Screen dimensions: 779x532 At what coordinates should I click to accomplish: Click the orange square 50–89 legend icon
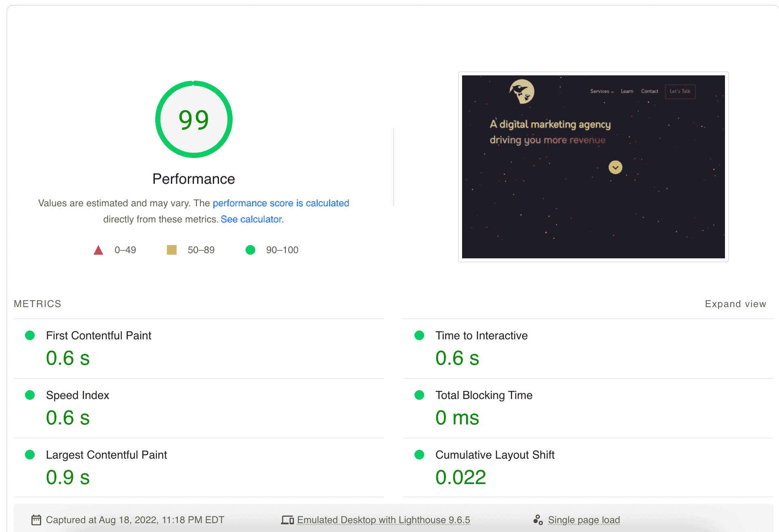(x=172, y=250)
